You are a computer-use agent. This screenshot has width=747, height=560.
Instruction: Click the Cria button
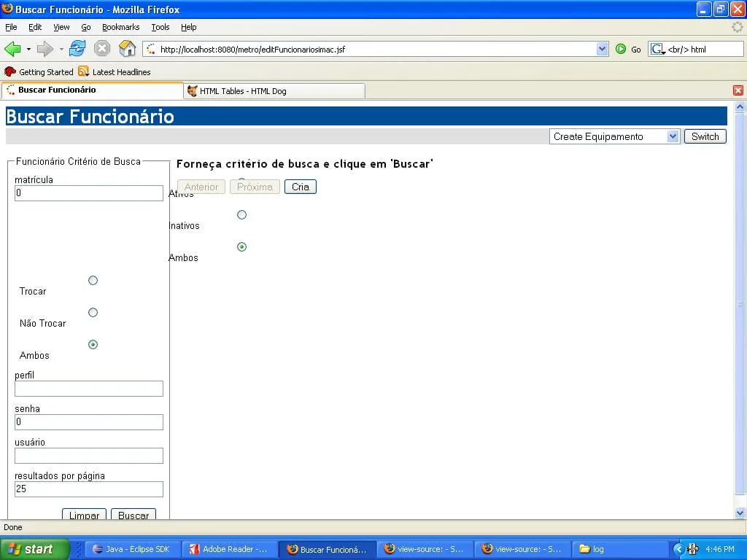coord(300,187)
